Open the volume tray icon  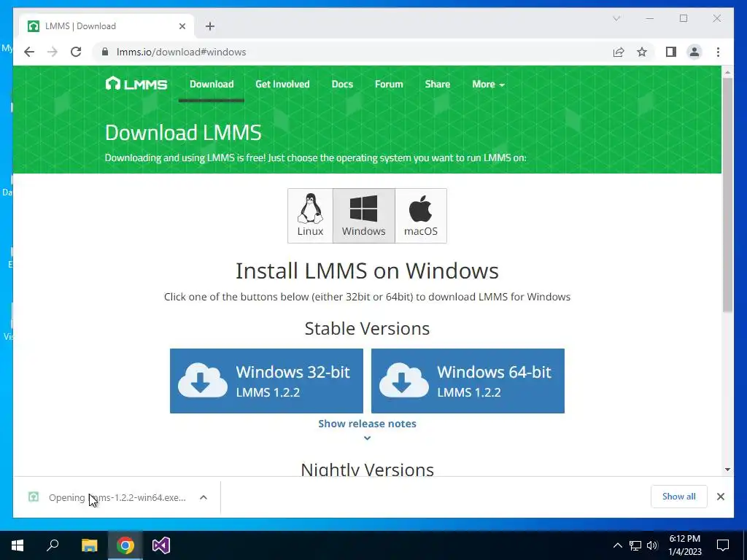click(652, 545)
